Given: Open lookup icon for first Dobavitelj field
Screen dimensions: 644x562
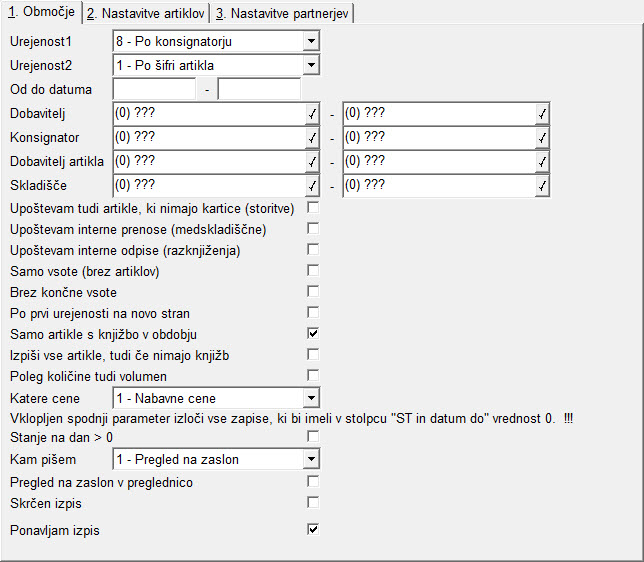Looking at the screenshot, I should coord(312,114).
